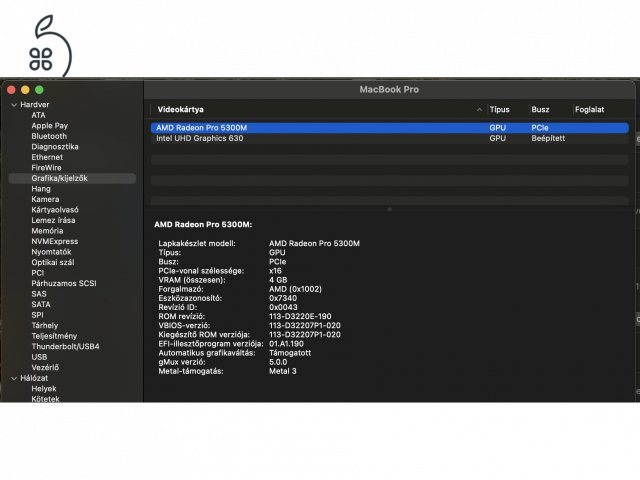Click Forgalmazó value AMD (0x1002)

click(295, 289)
